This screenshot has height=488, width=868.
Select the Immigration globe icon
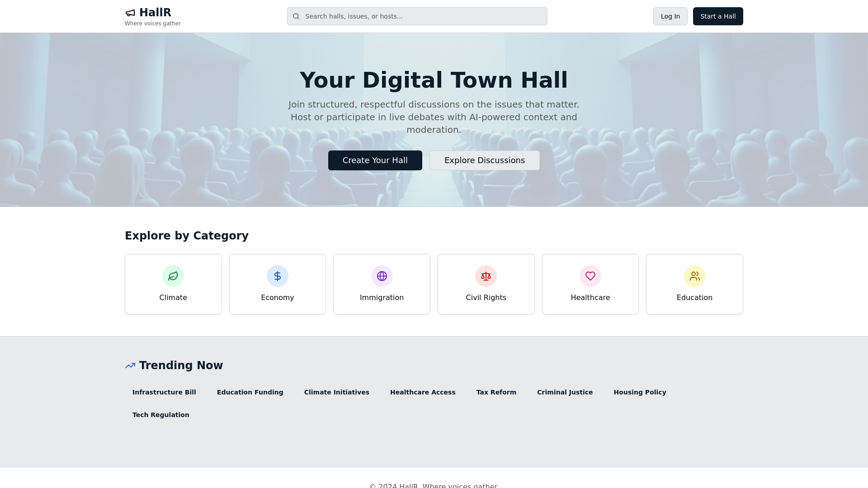[382, 276]
